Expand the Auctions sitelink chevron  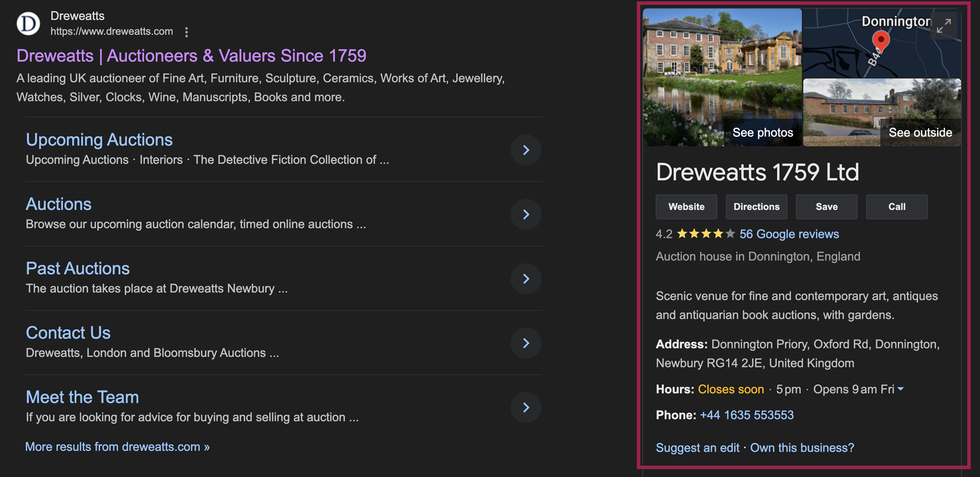tap(526, 214)
